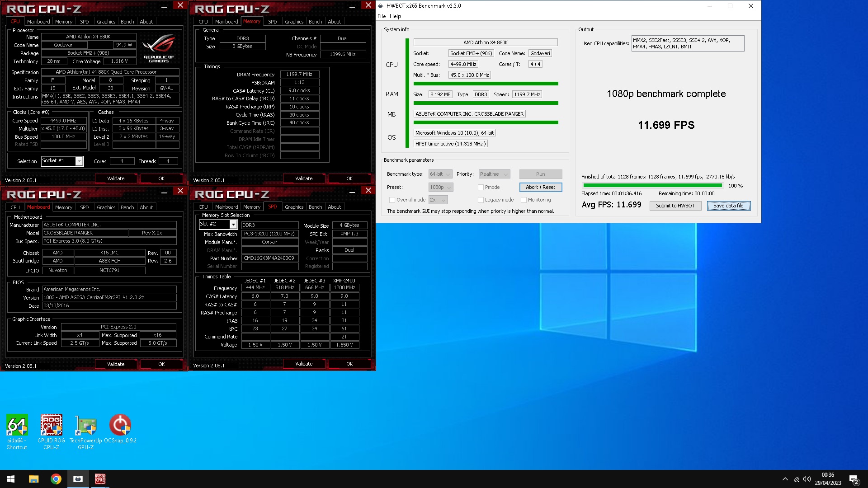The width and height of the screenshot is (868, 488).
Task: Switch to Memory tab in Mainboard tab window
Action: (64, 207)
